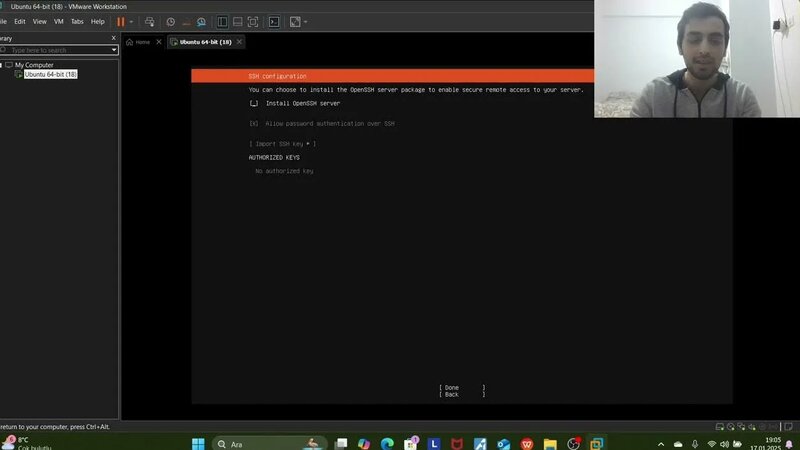Toggle the library sidebar view icon
This screenshot has height=450, width=800.
click(222, 22)
